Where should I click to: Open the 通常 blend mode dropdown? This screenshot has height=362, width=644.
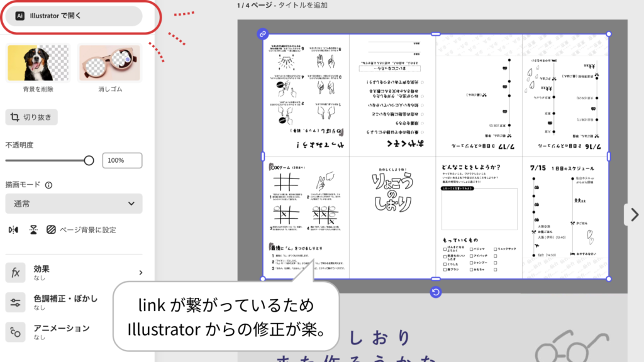[x=74, y=204]
